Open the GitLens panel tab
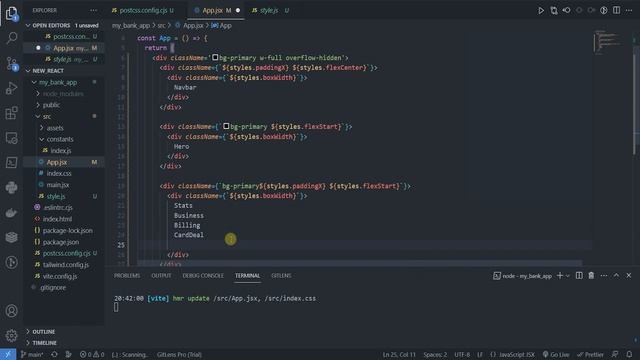The width and height of the screenshot is (640, 360). (x=281, y=276)
